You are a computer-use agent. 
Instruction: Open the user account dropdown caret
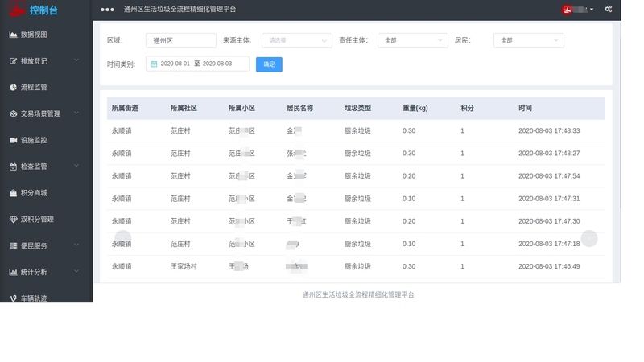(592, 10)
